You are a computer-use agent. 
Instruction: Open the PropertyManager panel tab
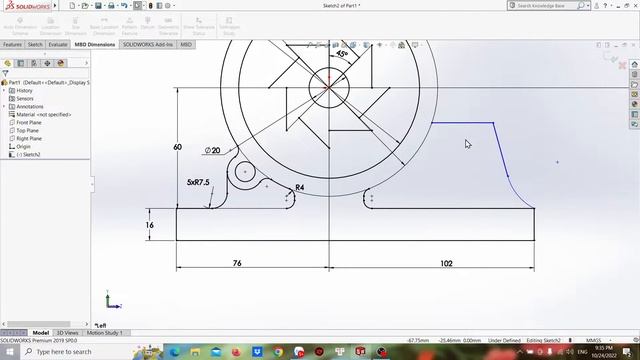coord(20,63)
